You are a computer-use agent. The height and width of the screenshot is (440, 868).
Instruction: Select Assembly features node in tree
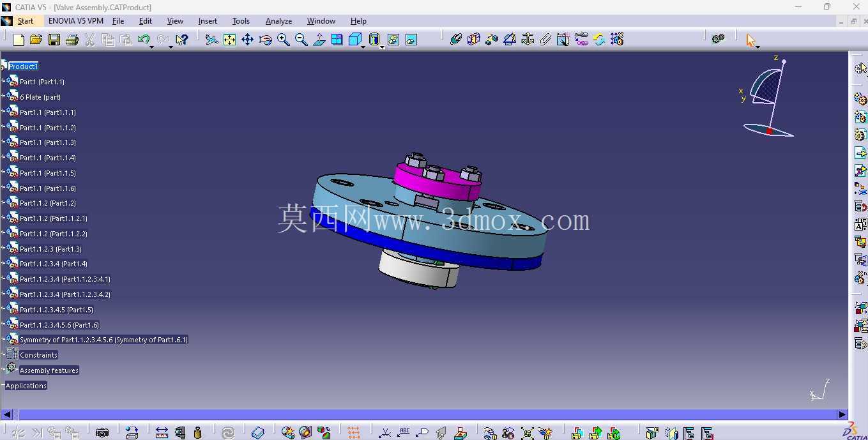(49, 370)
